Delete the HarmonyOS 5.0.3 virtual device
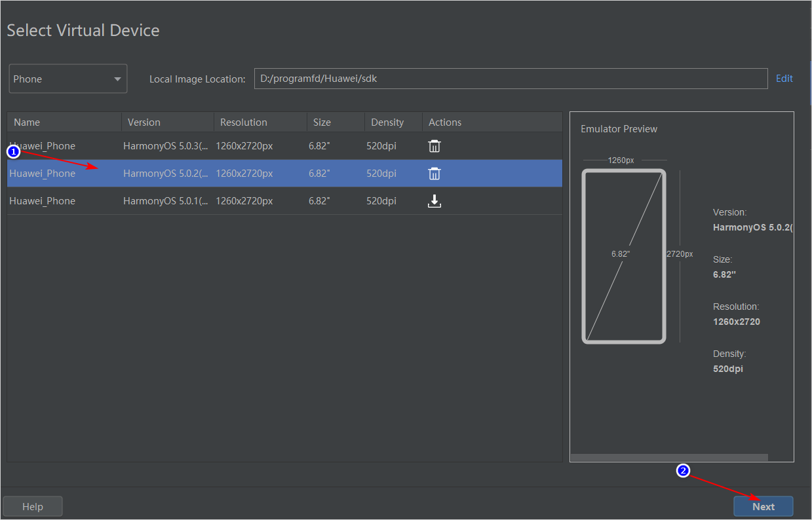The width and height of the screenshot is (812, 520). [435, 146]
